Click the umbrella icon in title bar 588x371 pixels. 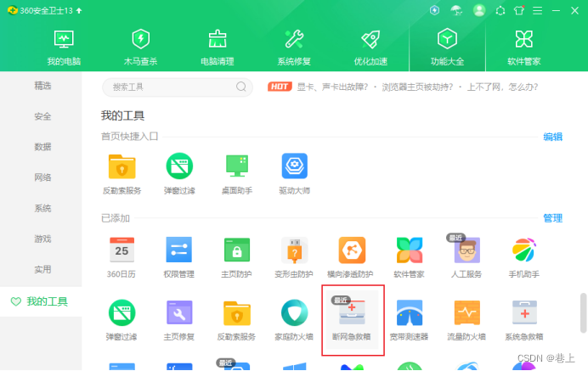pos(456,10)
